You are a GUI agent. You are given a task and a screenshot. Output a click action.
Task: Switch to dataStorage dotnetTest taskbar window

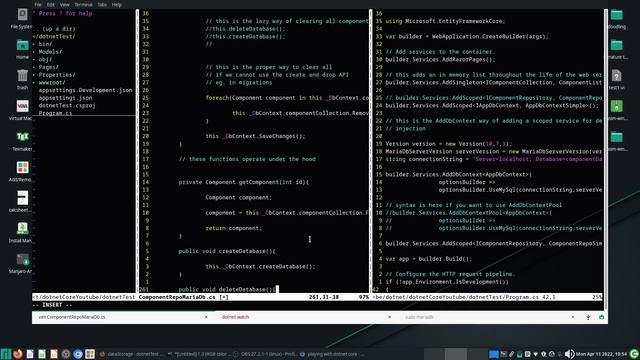point(131,354)
